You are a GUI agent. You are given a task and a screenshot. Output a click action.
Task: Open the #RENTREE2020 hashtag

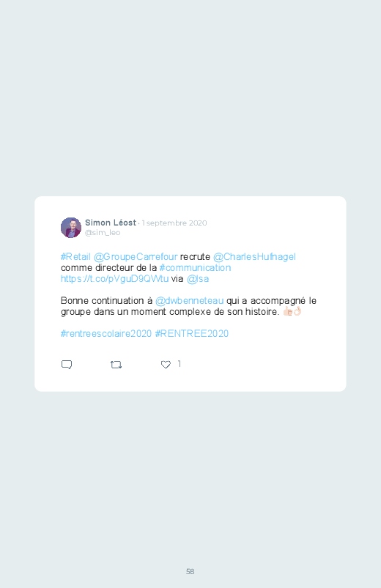[192, 334]
